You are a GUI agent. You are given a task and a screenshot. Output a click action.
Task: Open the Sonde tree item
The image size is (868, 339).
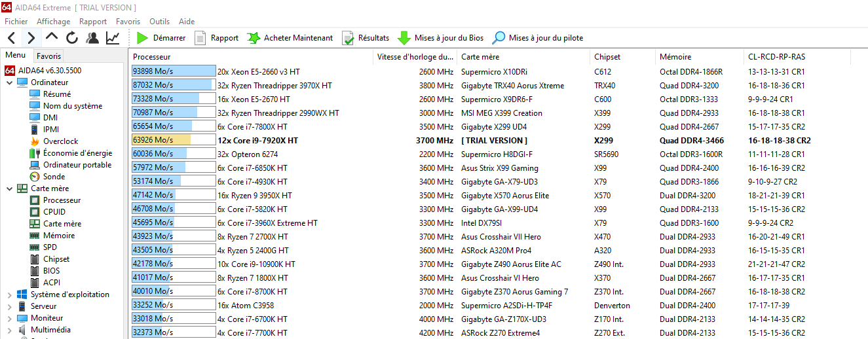coord(54,177)
